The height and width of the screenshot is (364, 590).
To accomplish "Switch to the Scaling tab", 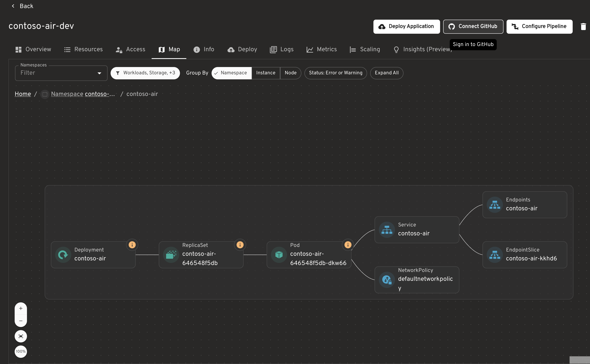I will coord(365,49).
